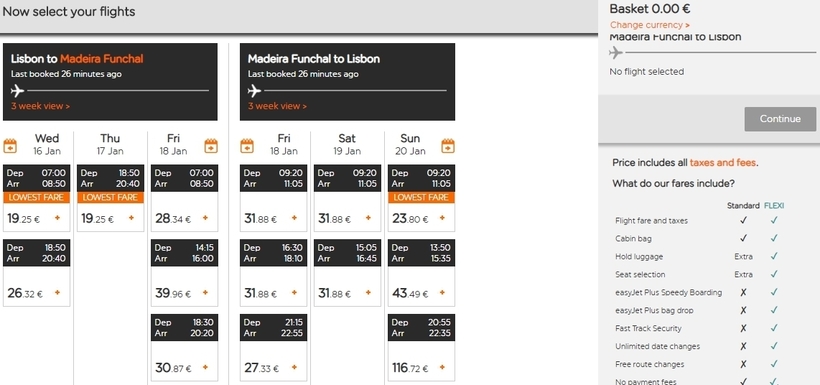Choose the Sat 15:05 departure at 31.88 €
The image size is (820, 385).
(x=347, y=273)
